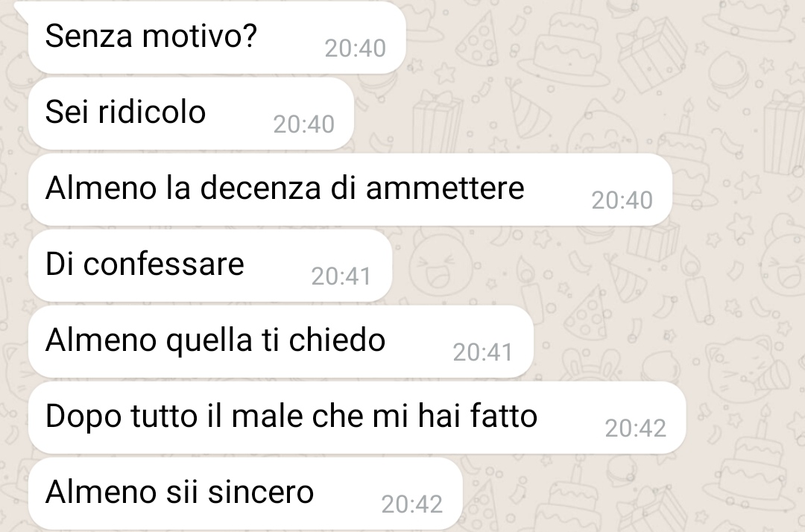Click the 20:40 timestamp beside 'Senza motivo?'

tap(356, 48)
